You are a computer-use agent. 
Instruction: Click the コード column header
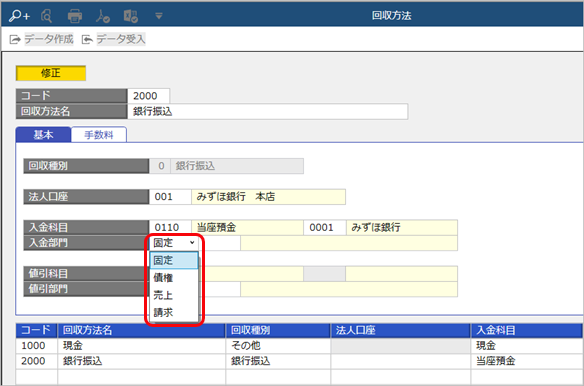click(36, 330)
